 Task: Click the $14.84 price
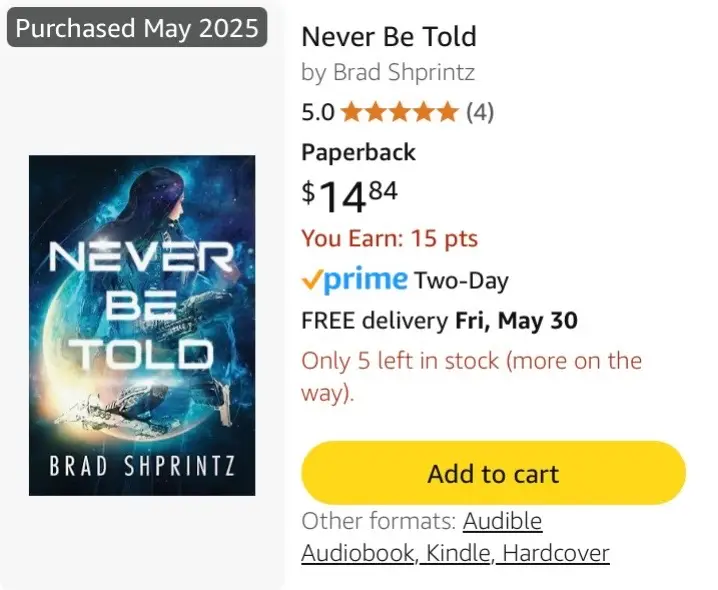tap(349, 196)
